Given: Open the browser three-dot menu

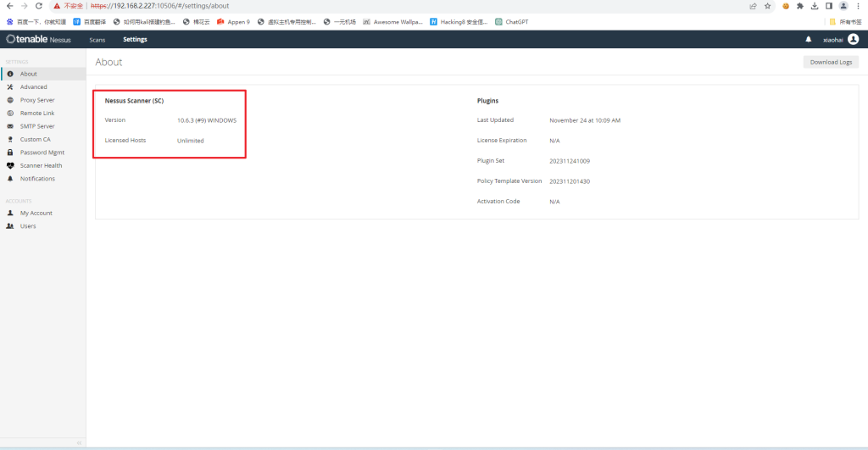Looking at the screenshot, I should tap(858, 6).
